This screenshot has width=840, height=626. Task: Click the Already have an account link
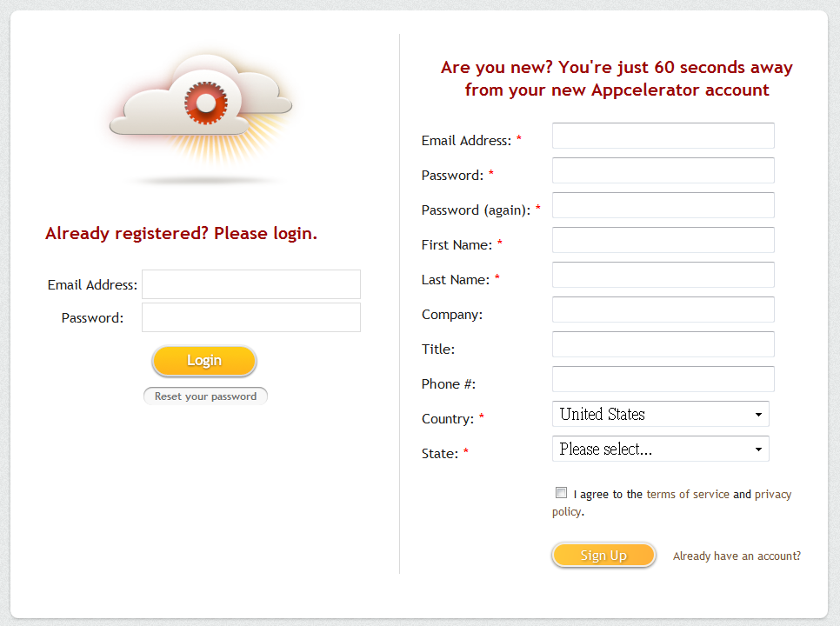click(x=737, y=556)
